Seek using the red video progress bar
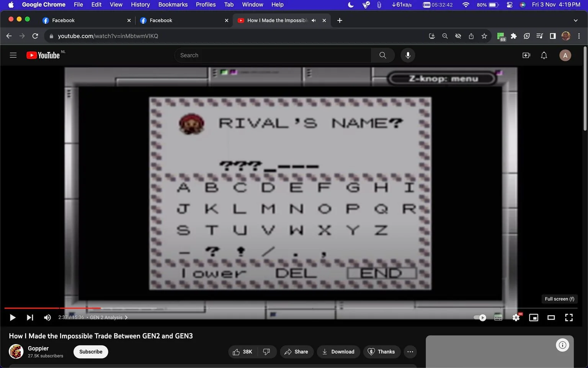The image size is (588, 368). 52,308
